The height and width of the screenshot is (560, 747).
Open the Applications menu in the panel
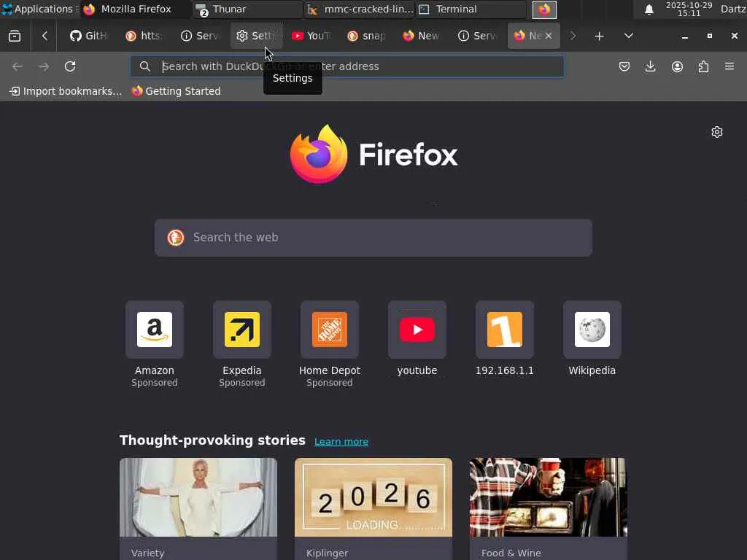40,9
